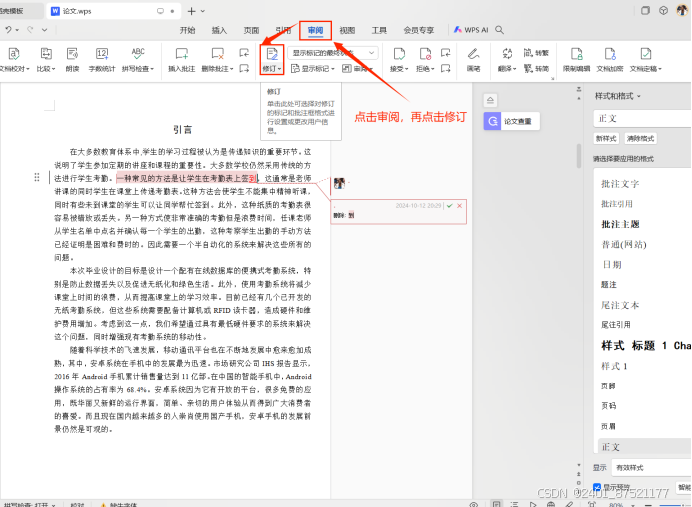Click the 接受 accept change icon
Image resolution: width=692 pixels, height=507 pixels.
point(399,54)
